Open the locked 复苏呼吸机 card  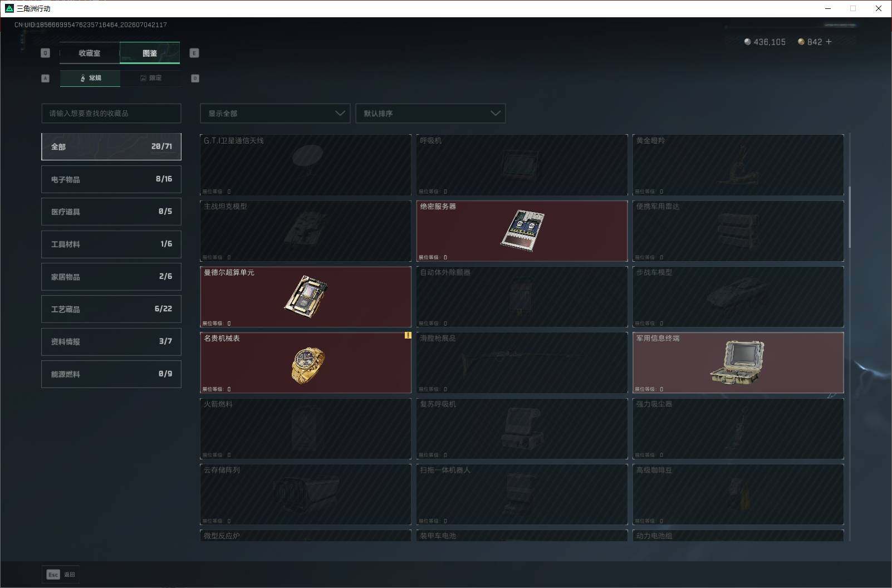pos(522,429)
